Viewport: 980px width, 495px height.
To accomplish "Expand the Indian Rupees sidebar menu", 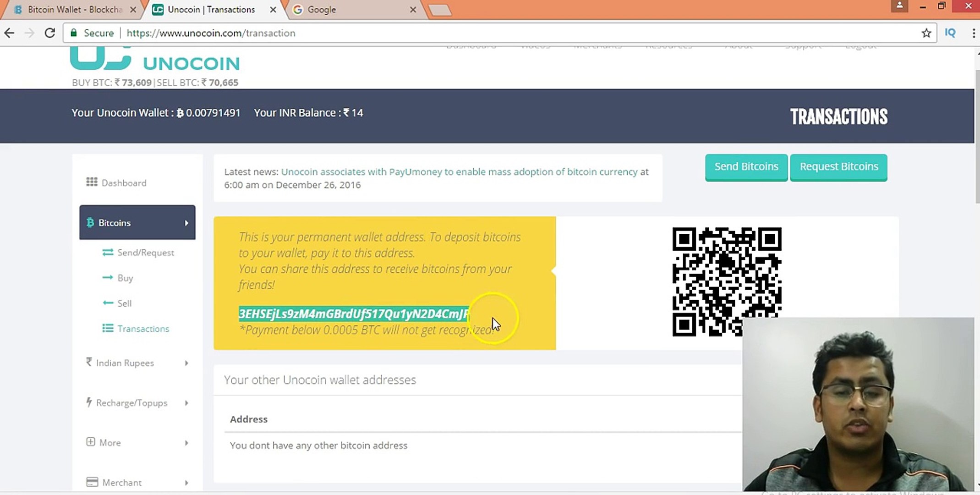I will [x=137, y=363].
